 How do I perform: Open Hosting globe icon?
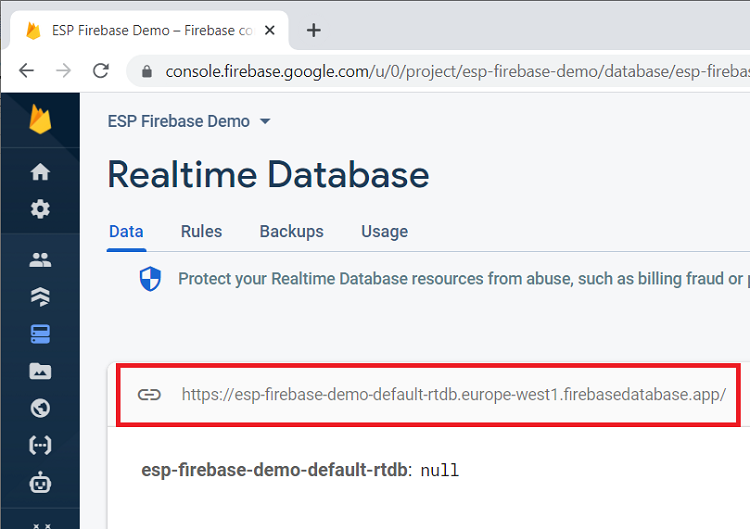click(40, 408)
